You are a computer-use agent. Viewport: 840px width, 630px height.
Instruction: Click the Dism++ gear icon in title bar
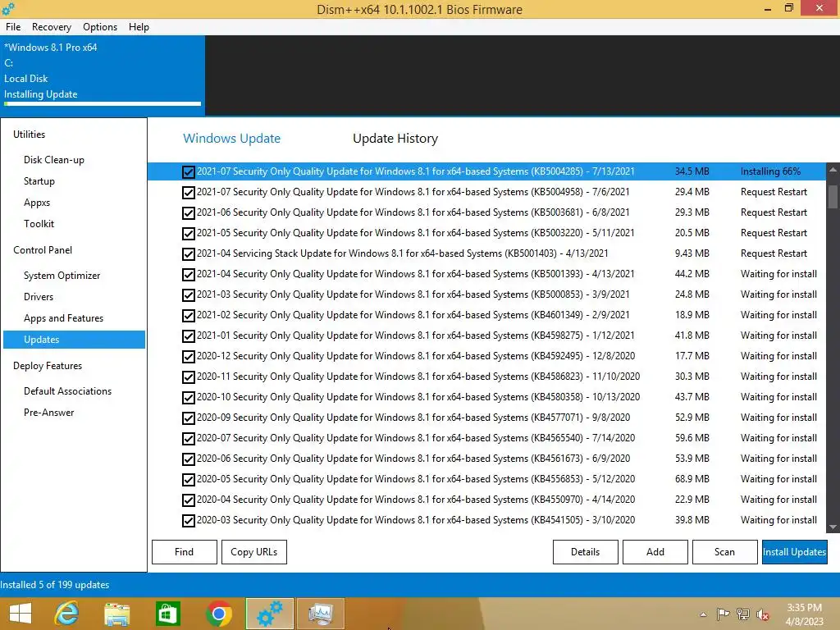pyautogui.click(x=8, y=8)
